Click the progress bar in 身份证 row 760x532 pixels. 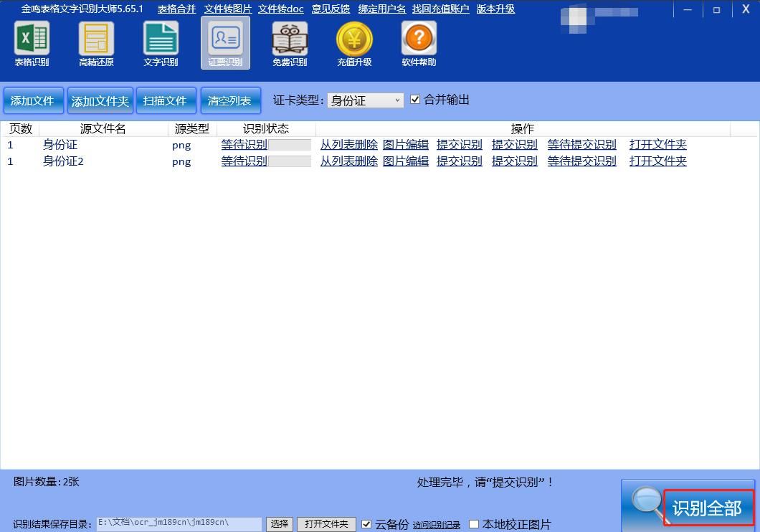pos(290,145)
